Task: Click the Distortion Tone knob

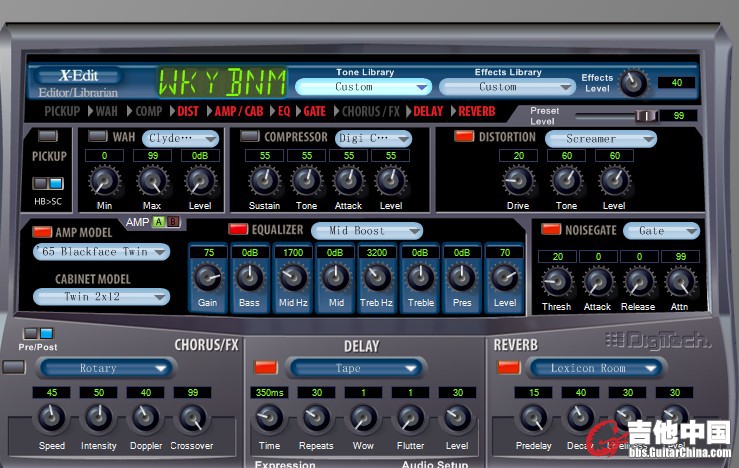Action: [x=567, y=181]
